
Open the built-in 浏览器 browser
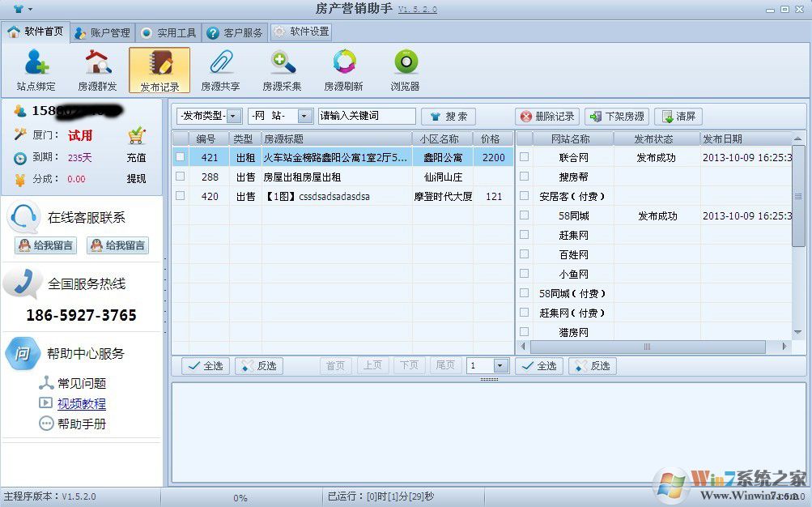click(x=404, y=70)
